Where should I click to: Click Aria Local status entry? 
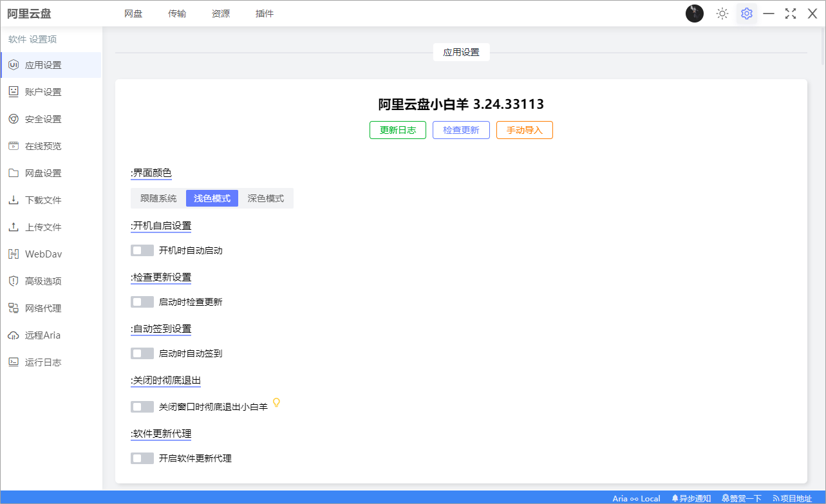pos(636,498)
